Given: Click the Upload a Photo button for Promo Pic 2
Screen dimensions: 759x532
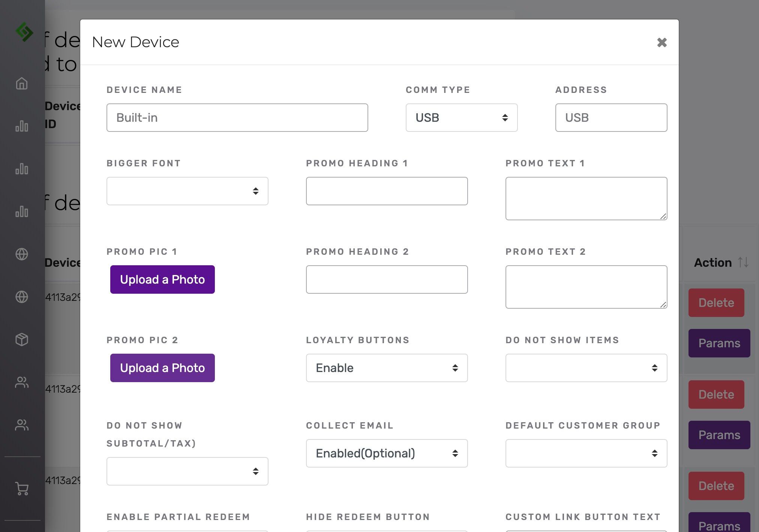Looking at the screenshot, I should pos(162,368).
